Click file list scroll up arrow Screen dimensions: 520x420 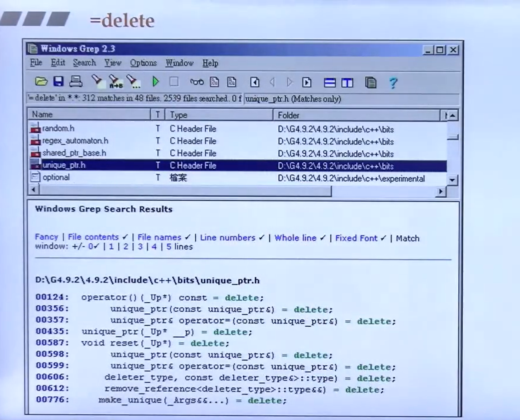click(x=453, y=115)
